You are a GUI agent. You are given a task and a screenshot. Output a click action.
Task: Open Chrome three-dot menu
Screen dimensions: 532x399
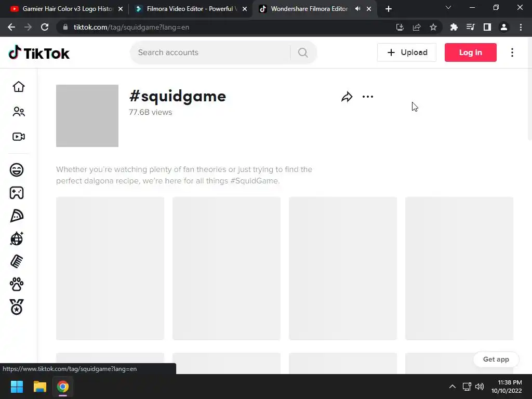[521, 27]
